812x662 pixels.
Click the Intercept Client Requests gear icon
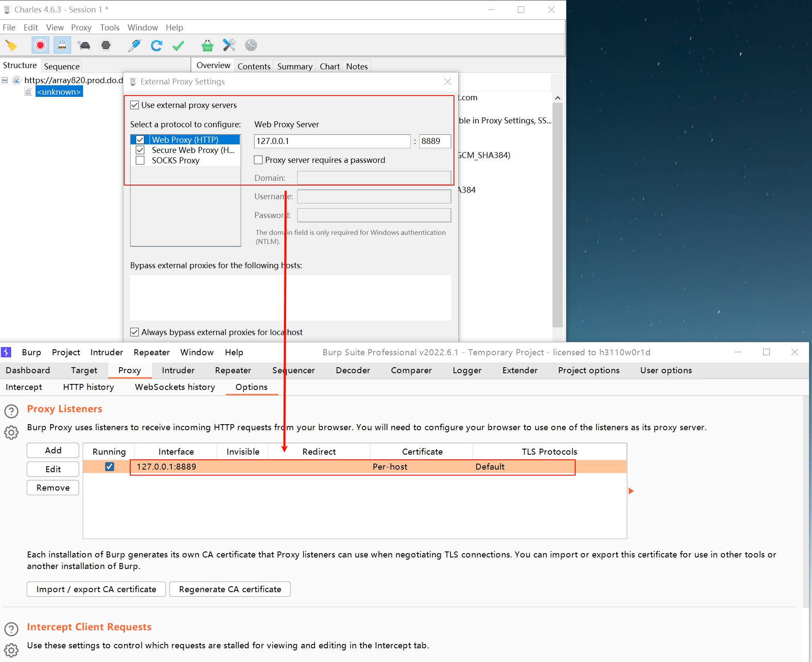pos(11,650)
